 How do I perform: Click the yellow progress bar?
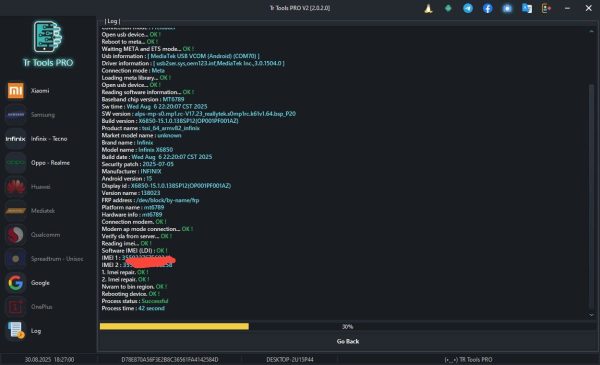(x=174, y=326)
